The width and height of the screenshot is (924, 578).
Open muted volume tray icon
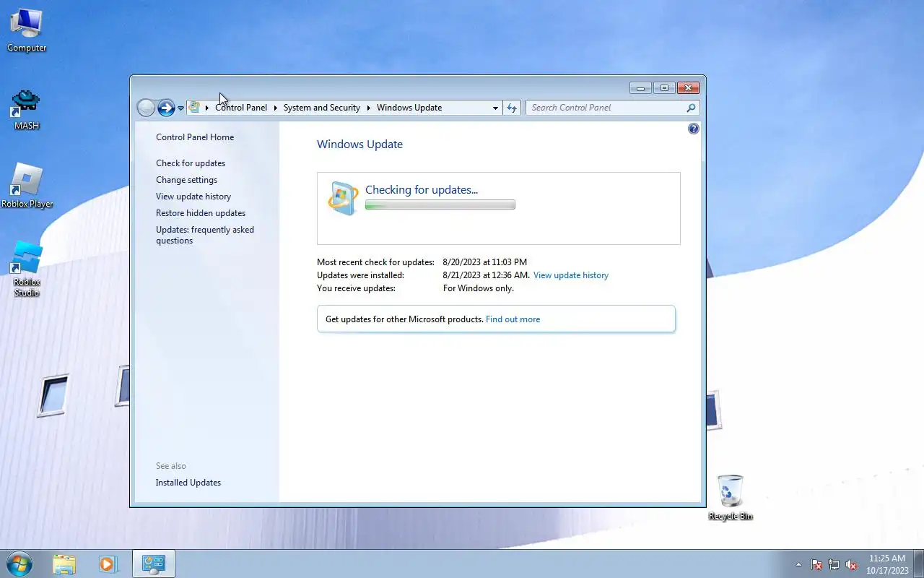point(851,565)
